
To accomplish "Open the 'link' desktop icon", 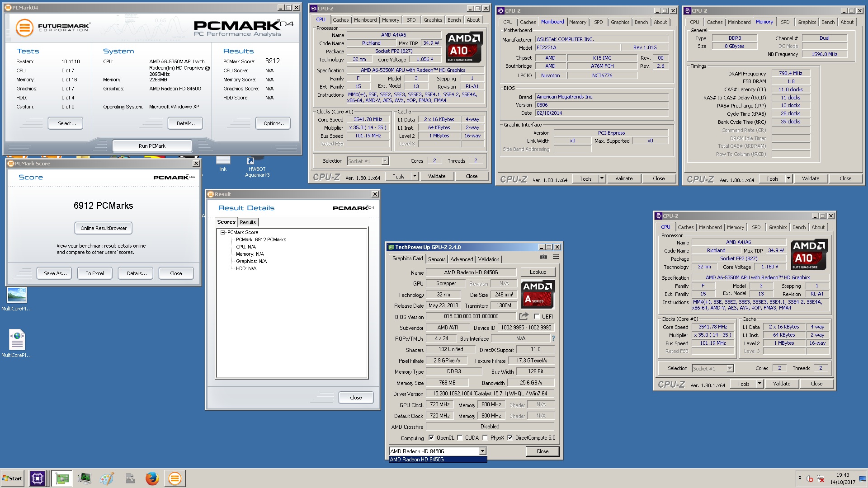I will tap(223, 164).
